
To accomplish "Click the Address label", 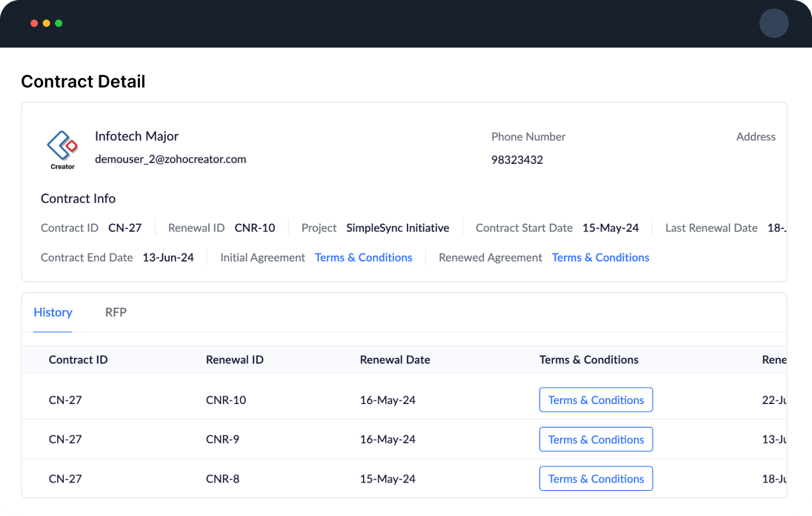I will (x=756, y=136).
